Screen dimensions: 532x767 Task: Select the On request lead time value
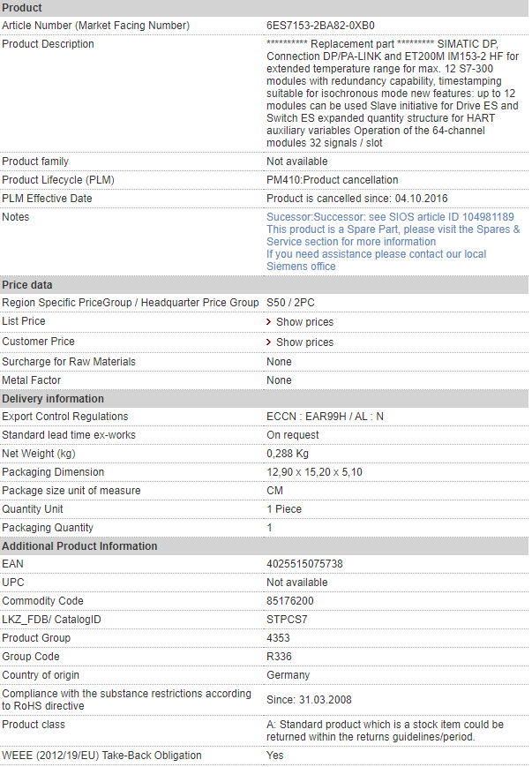click(x=292, y=435)
